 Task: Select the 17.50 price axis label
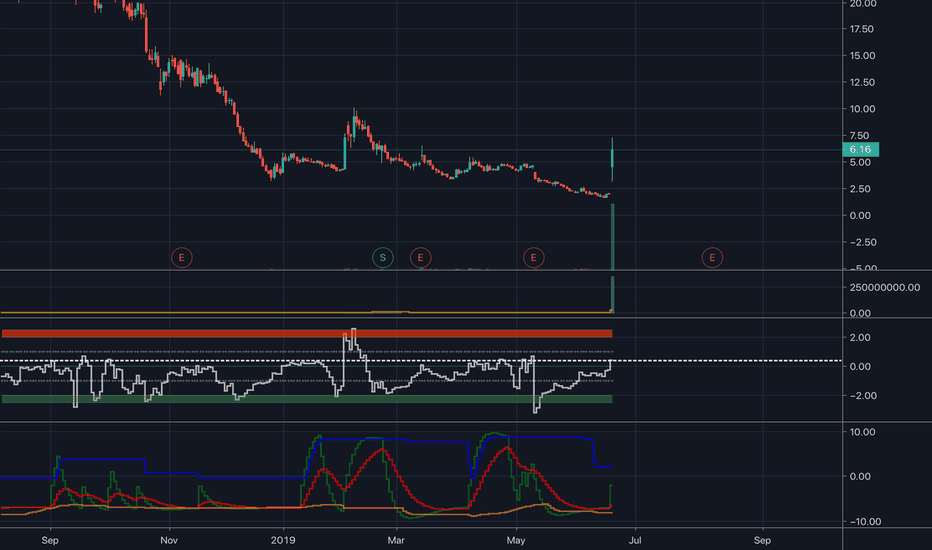(x=862, y=29)
